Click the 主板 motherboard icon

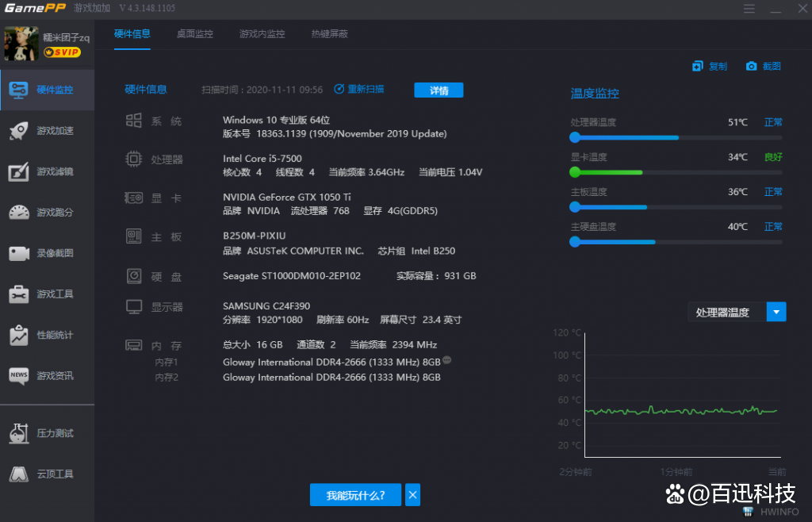click(x=133, y=236)
